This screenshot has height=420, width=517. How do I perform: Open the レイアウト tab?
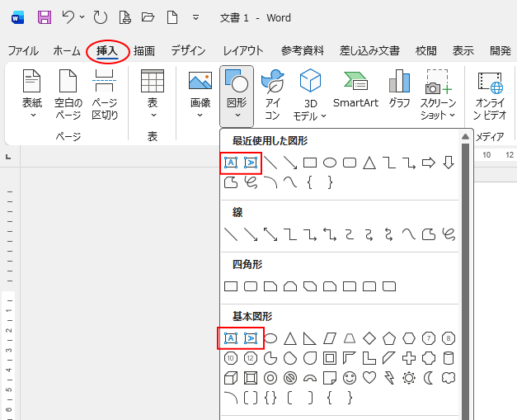[x=243, y=51]
